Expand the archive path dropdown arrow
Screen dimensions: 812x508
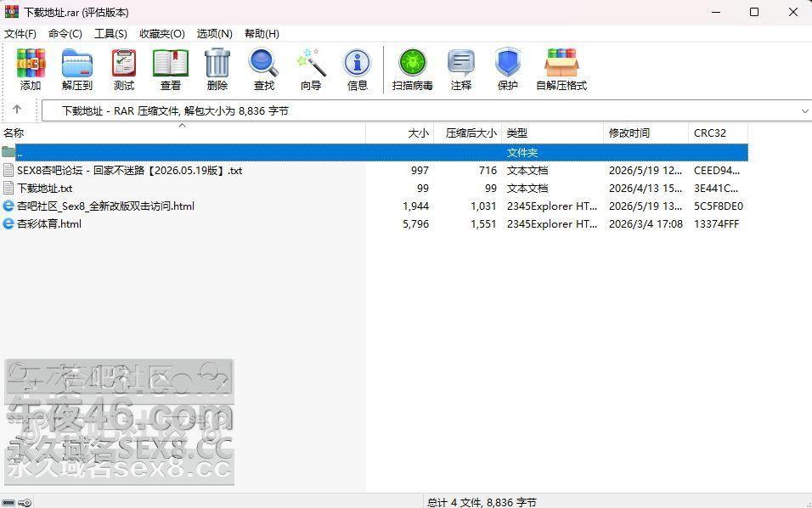point(804,110)
